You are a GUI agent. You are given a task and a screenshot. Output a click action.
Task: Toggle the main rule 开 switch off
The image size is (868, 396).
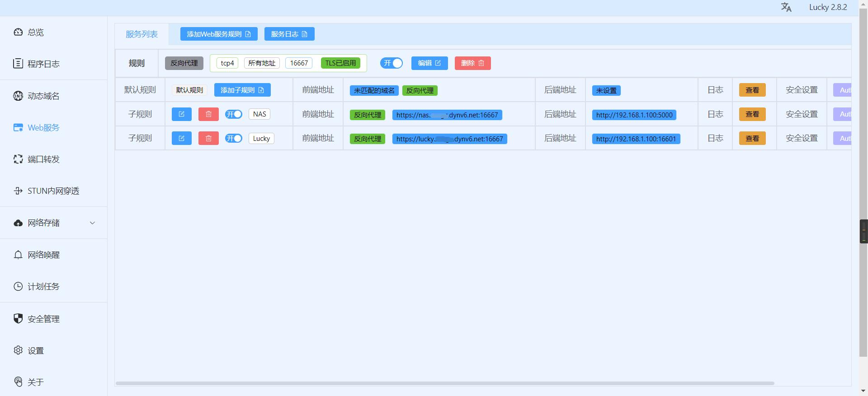click(392, 63)
